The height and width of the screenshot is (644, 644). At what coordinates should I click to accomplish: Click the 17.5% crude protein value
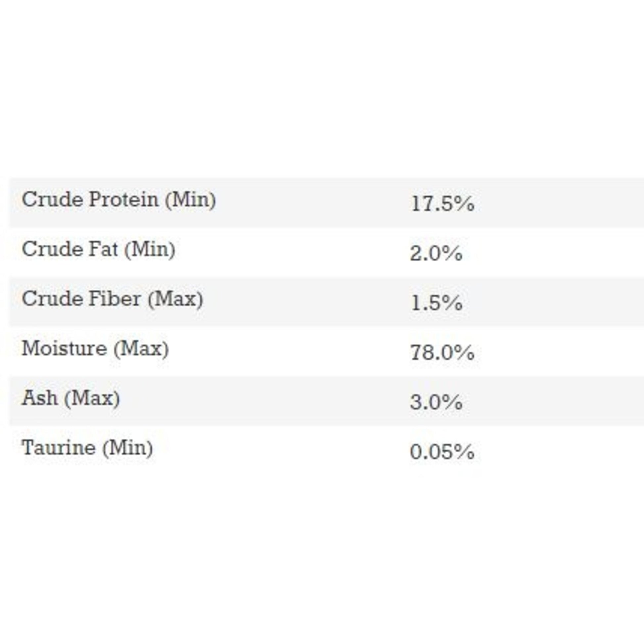tap(442, 204)
